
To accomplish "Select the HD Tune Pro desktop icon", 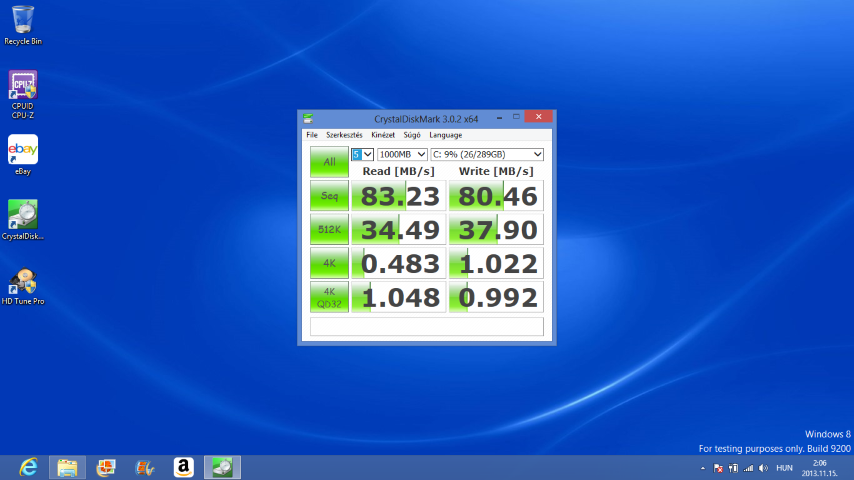I will (x=23, y=282).
